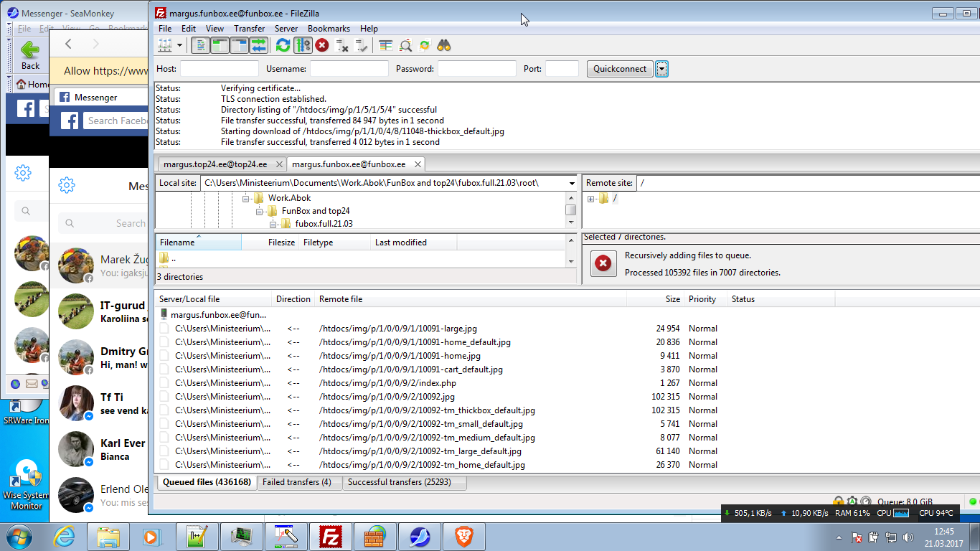Sort local files by Last modified

[x=414, y=242]
